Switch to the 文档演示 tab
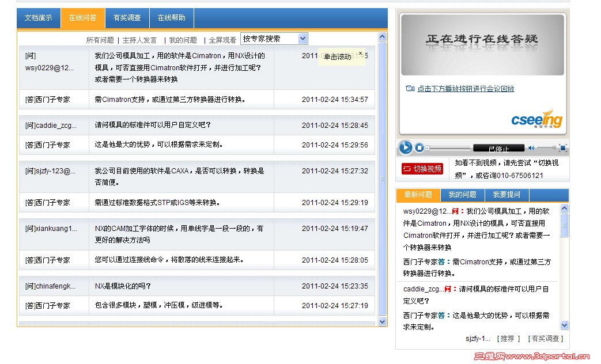This screenshot has height=364, width=601. tap(39, 18)
